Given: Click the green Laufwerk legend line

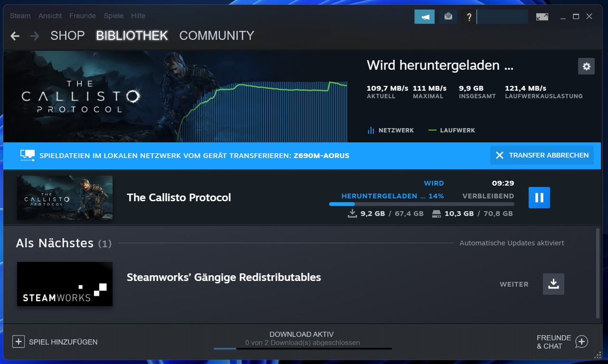Looking at the screenshot, I should coord(432,130).
